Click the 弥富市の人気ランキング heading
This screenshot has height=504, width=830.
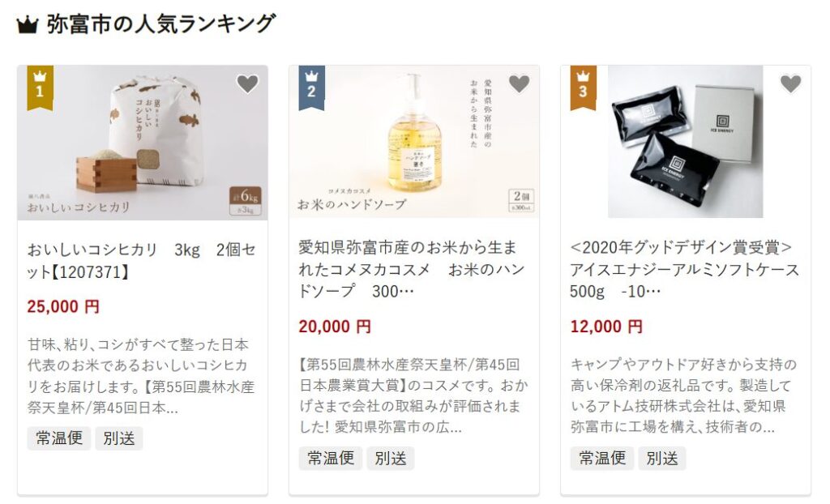pos(161,24)
